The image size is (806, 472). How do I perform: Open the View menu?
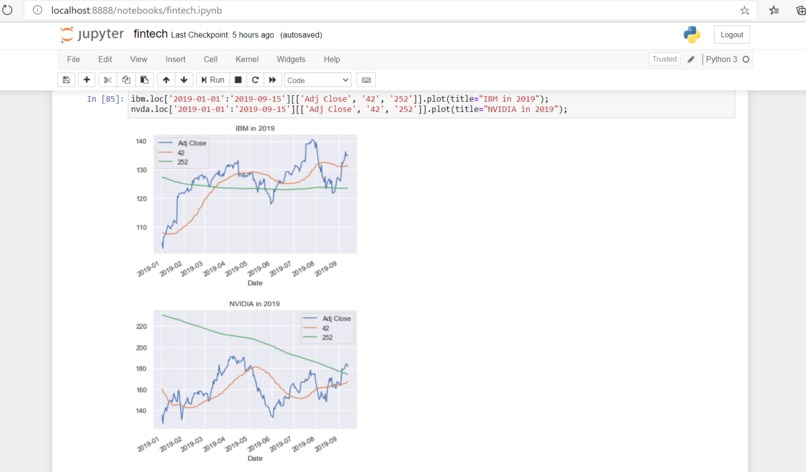(x=138, y=59)
